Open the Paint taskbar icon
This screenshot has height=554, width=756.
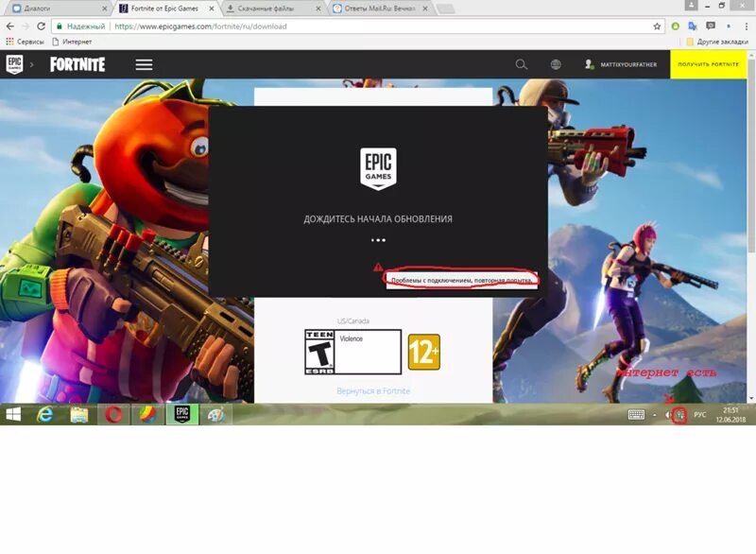click(x=215, y=414)
